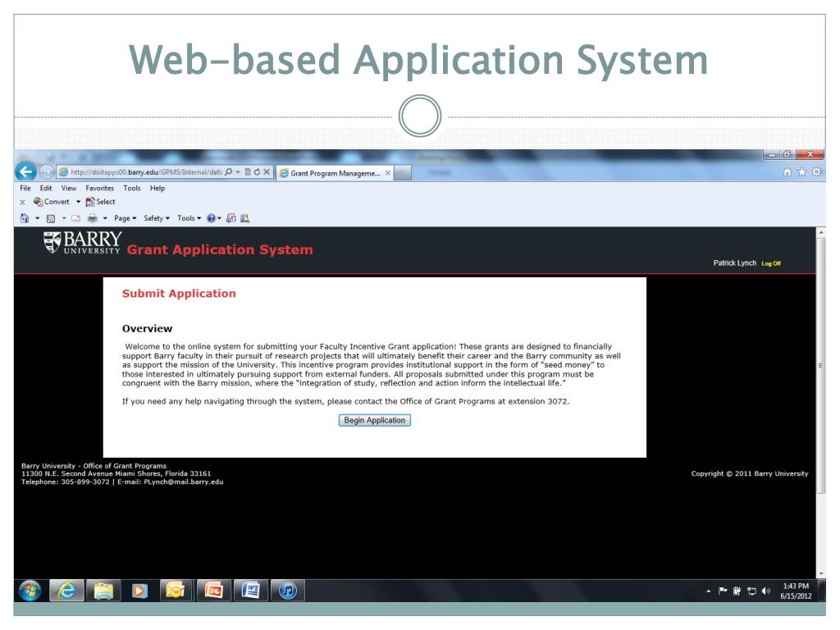The image size is (840, 630).
Task: Launch Windows Media Player from taskbar
Action: pos(139,591)
